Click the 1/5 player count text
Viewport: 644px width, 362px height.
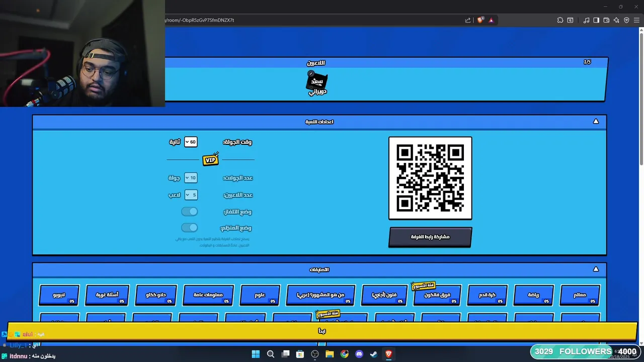[587, 62]
